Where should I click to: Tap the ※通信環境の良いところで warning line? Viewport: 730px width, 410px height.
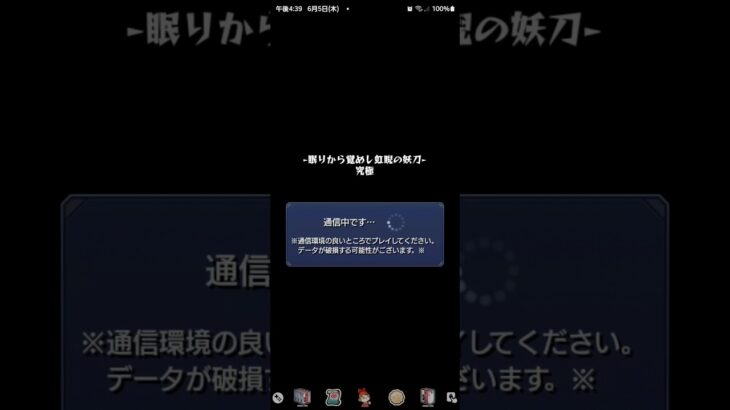click(365, 241)
